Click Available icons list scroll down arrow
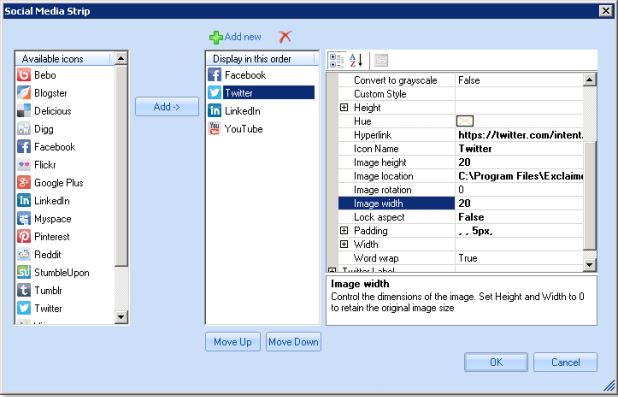Viewport: 618px width, 397px height. coord(121,317)
